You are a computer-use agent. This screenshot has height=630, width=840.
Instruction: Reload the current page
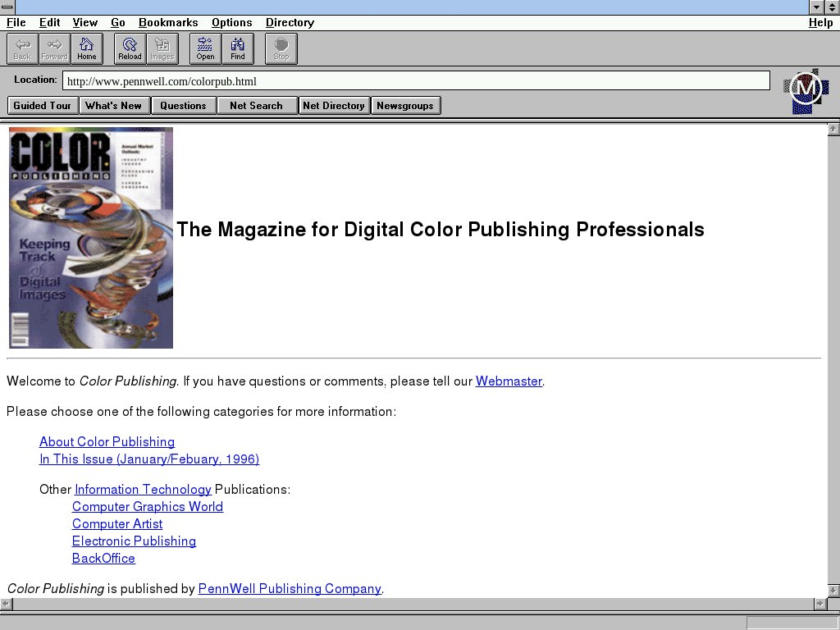(x=130, y=48)
